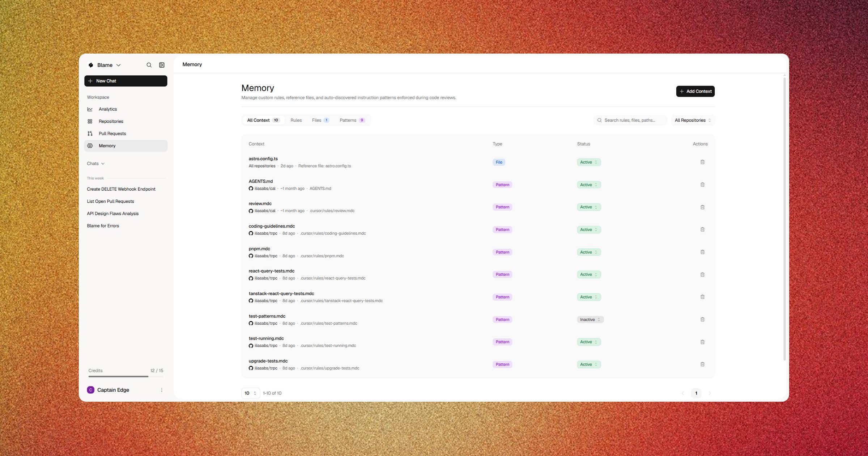
Task: Collapse the Chats section
Action: [96, 164]
